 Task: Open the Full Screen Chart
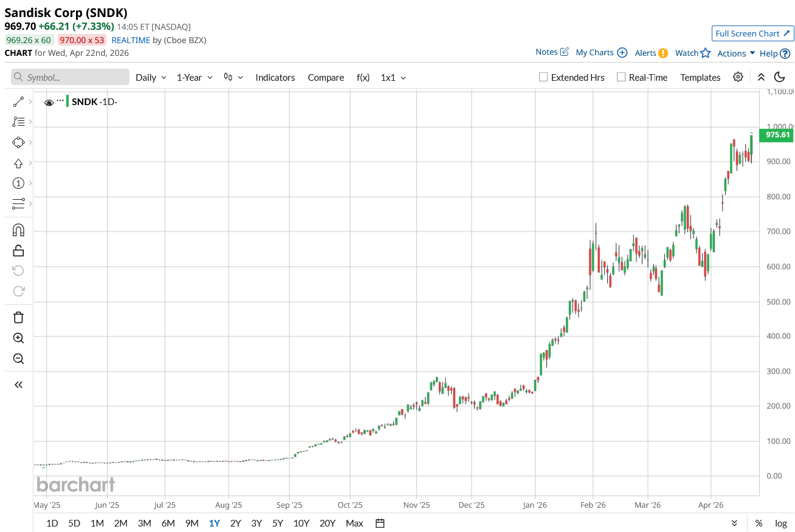click(752, 33)
